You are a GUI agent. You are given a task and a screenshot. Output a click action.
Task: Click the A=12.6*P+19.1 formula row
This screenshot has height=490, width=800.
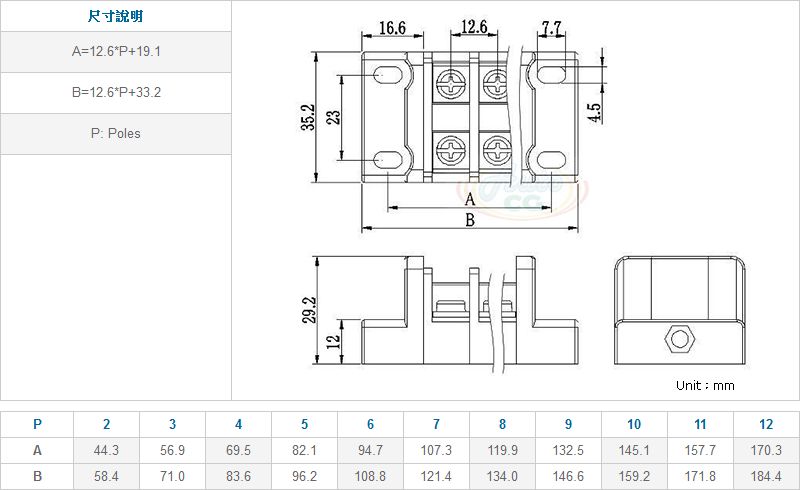(116, 52)
